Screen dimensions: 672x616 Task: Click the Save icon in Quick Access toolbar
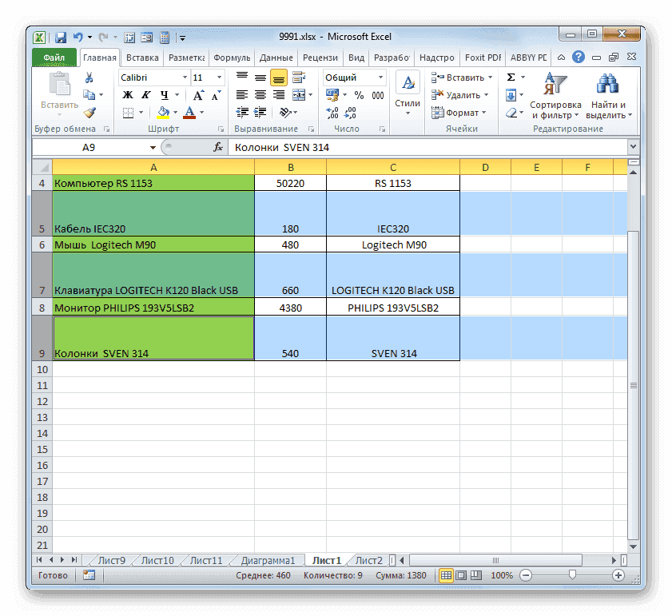pyautogui.click(x=59, y=37)
